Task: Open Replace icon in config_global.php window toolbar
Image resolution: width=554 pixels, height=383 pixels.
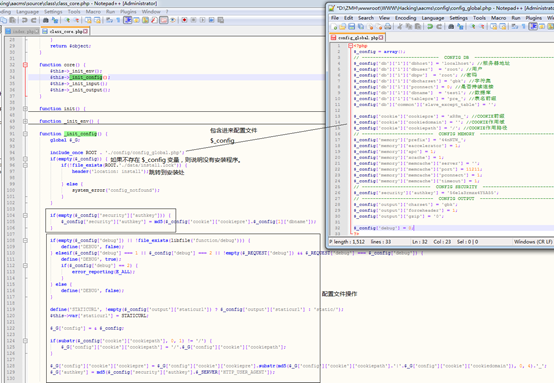Action: point(460,26)
